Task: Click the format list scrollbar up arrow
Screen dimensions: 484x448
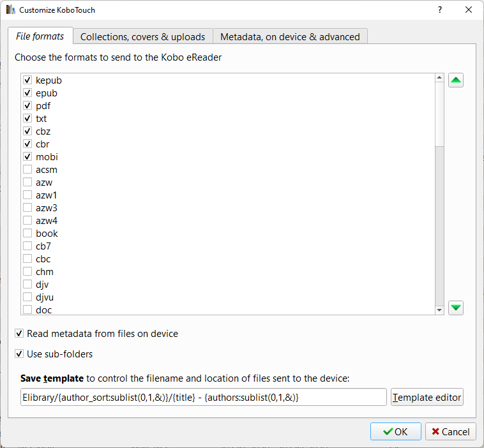Action: [439, 77]
